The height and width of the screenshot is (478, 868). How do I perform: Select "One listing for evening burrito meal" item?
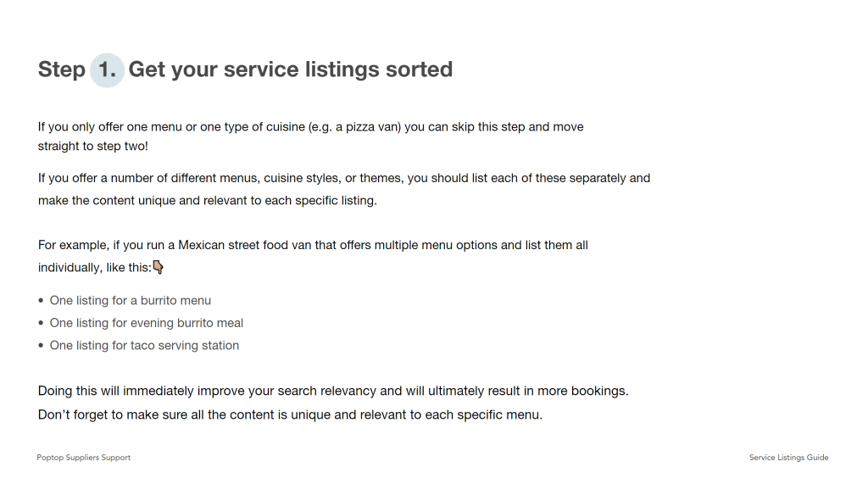point(146,323)
